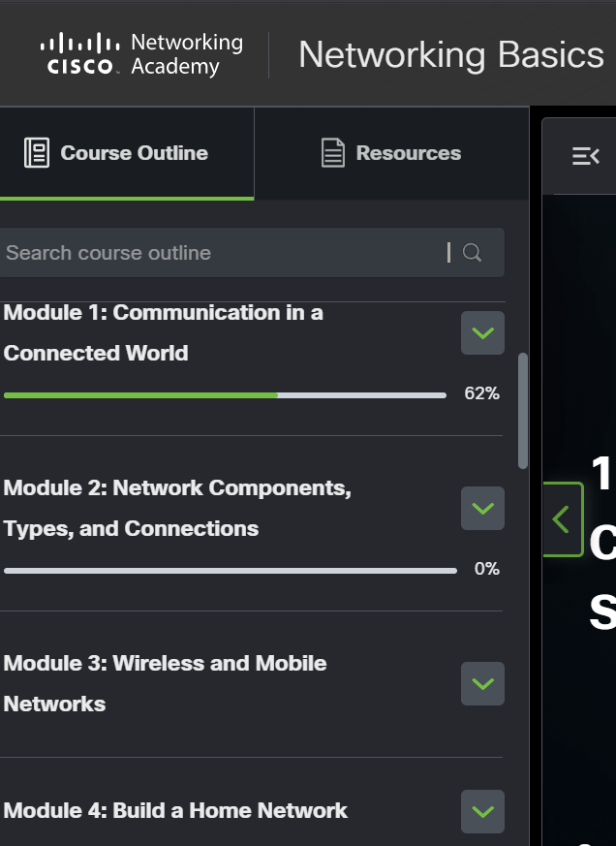Click the course outline vertical scrollbar
Image resolution: width=616 pixels, height=846 pixels.
coord(523,411)
